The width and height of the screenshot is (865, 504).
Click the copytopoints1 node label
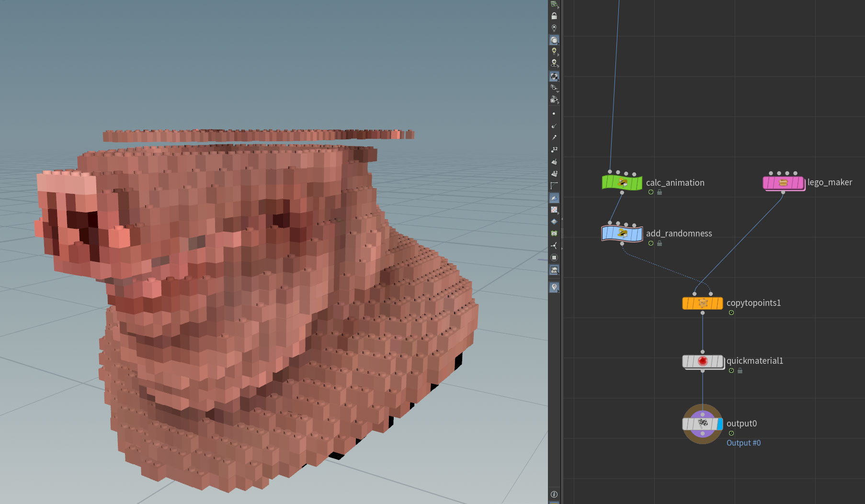coord(753,302)
